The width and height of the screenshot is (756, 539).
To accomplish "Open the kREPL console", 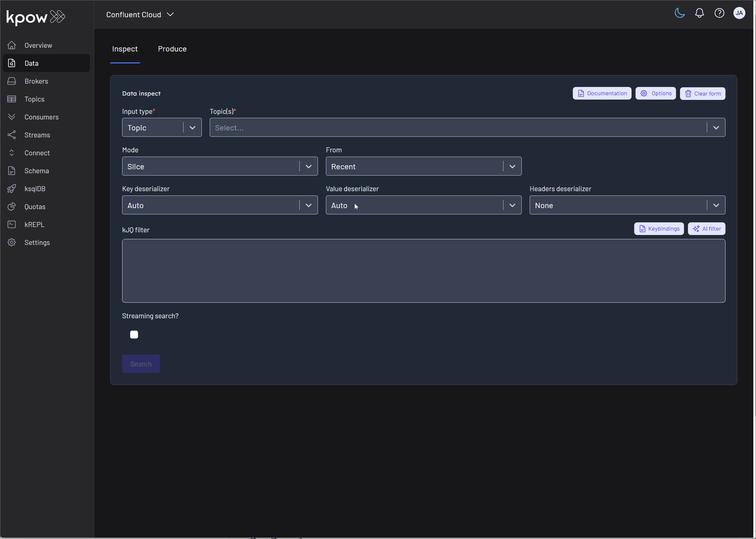I will [x=34, y=224].
